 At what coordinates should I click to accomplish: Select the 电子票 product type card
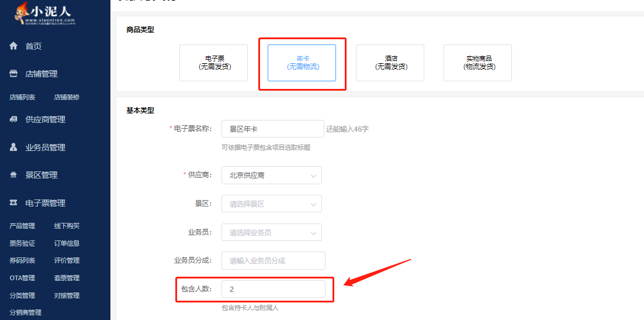click(x=213, y=63)
